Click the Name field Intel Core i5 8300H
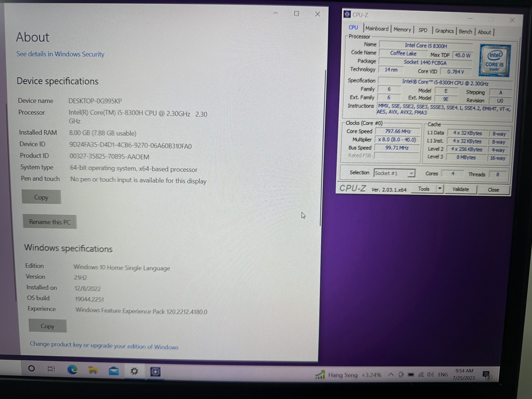532x399 pixels. pos(426,46)
